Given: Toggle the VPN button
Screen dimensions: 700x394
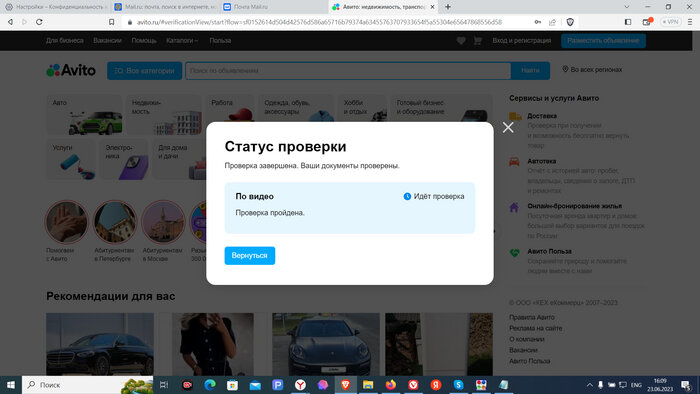Looking at the screenshot, I should click(671, 22).
